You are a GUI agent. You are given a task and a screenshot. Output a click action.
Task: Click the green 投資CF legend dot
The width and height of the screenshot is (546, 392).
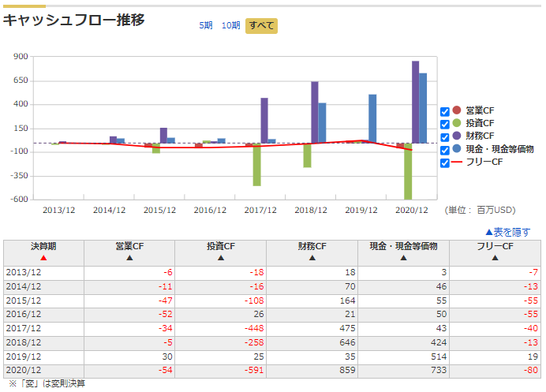pyautogui.click(x=457, y=123)
